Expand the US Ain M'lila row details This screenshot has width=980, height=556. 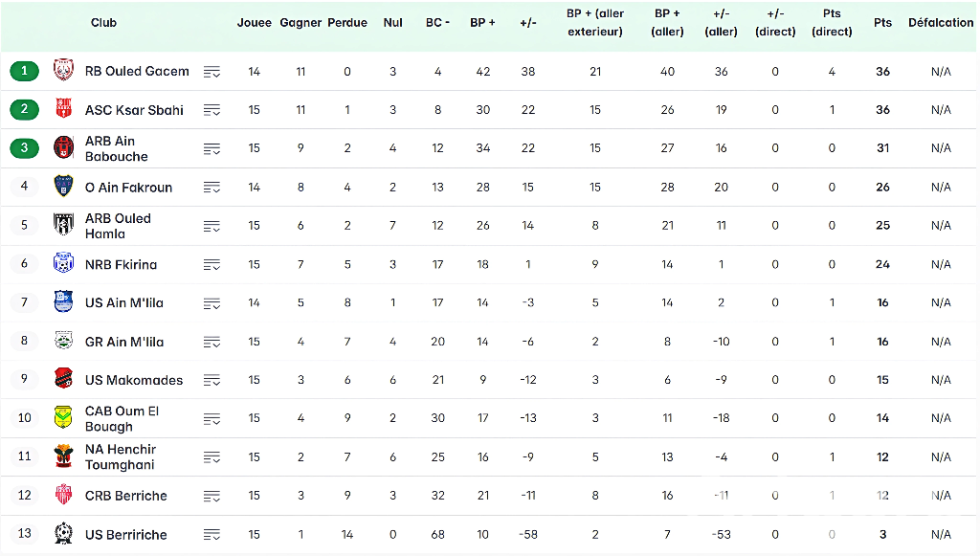212,303
